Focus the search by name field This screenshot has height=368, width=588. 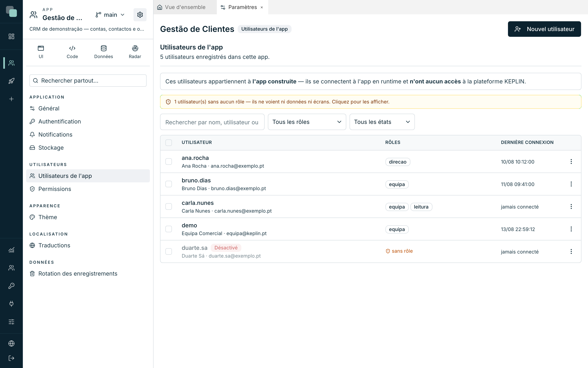[x=212, y=122]
